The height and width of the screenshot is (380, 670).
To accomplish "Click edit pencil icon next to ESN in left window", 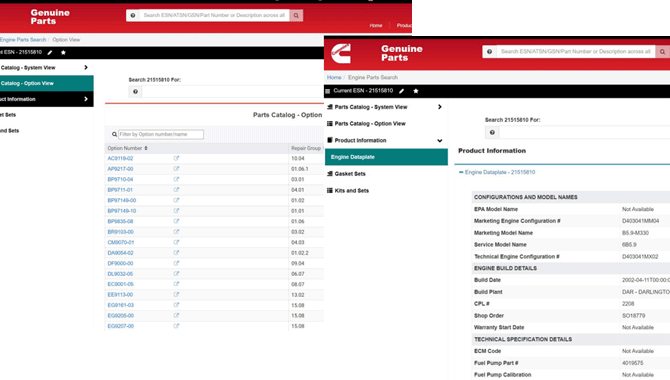I will click(x=50, y=53).
